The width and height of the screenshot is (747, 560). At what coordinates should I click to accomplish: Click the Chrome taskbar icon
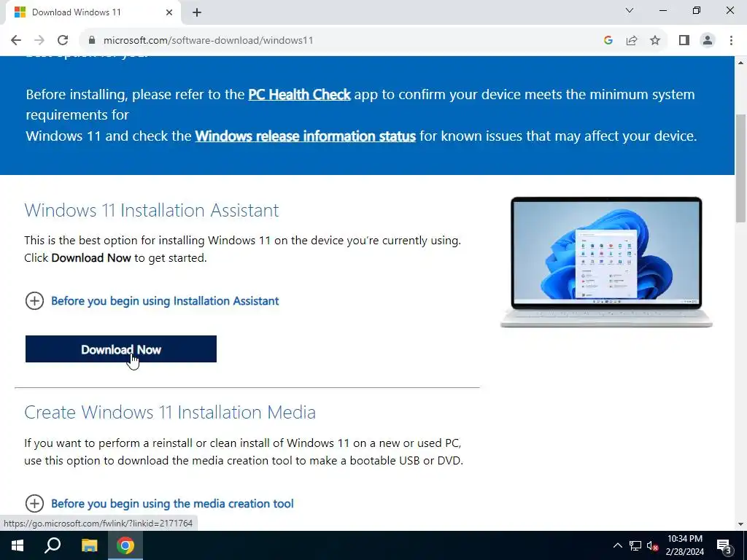(x=125, y=545)
